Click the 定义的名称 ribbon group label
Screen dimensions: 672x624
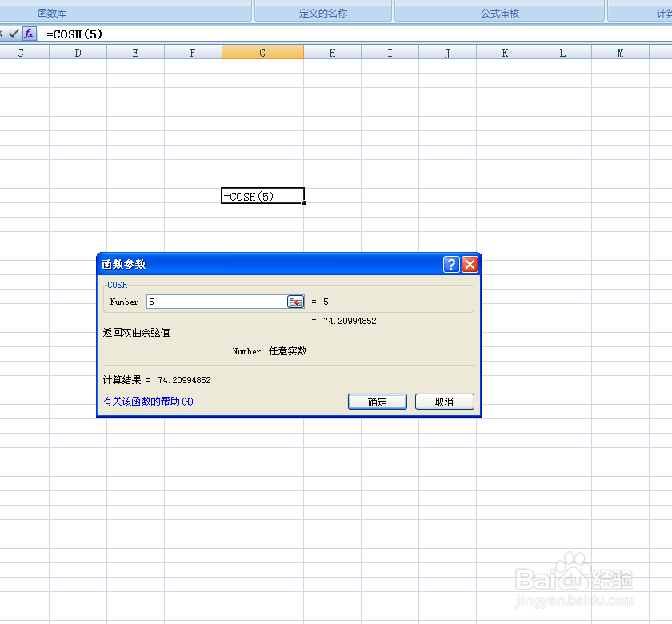323,14
